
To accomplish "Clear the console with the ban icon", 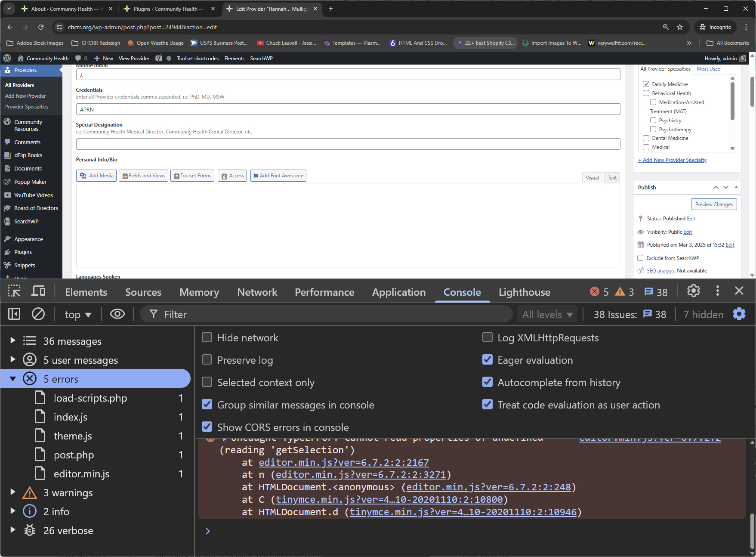I will coord(38,314).
